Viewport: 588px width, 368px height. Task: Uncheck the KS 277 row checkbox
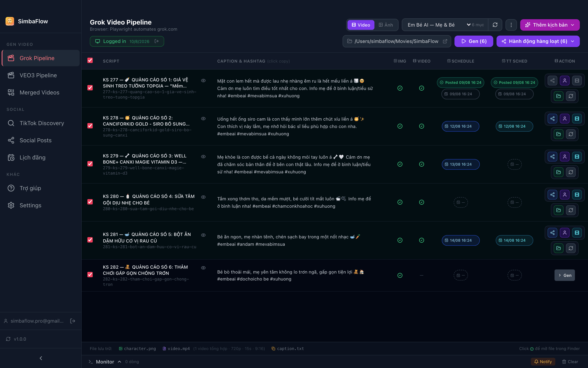coord(90,88)
